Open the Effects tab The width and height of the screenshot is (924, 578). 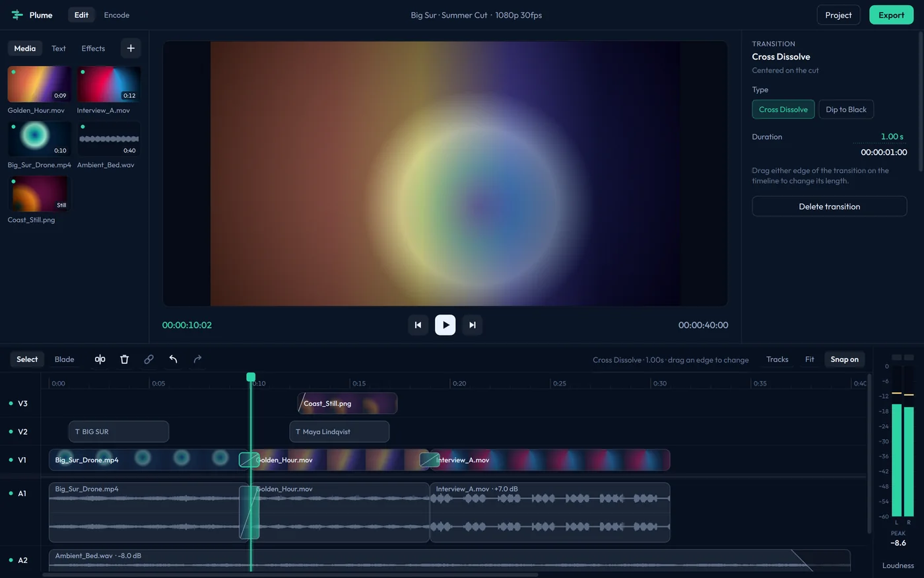click(93, 48)
